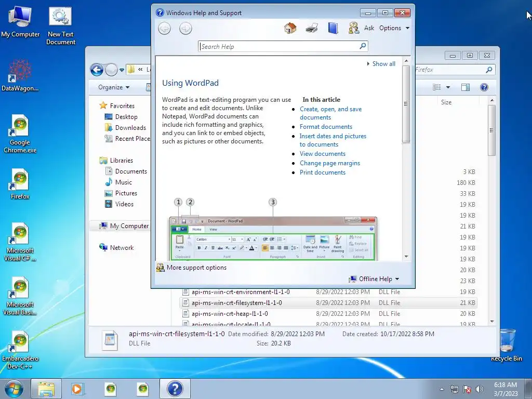The height and width of the screenshot is (399, 532).
Task: Select My Computer in Explorer sidebar
Action: click(124, 226)
